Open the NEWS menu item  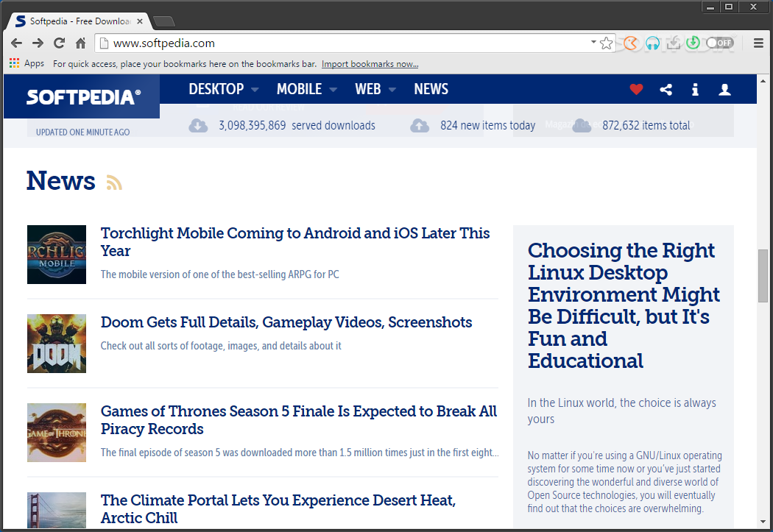click(431, 89)
